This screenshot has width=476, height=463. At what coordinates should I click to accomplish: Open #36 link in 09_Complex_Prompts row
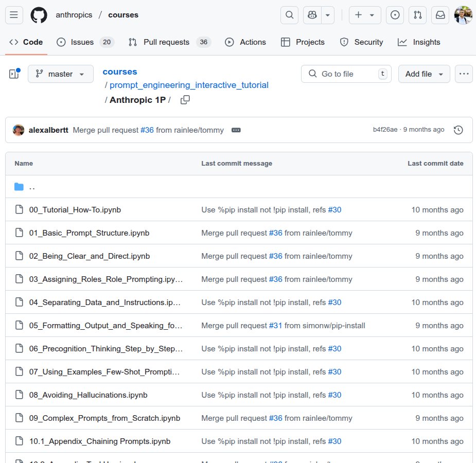276,418
